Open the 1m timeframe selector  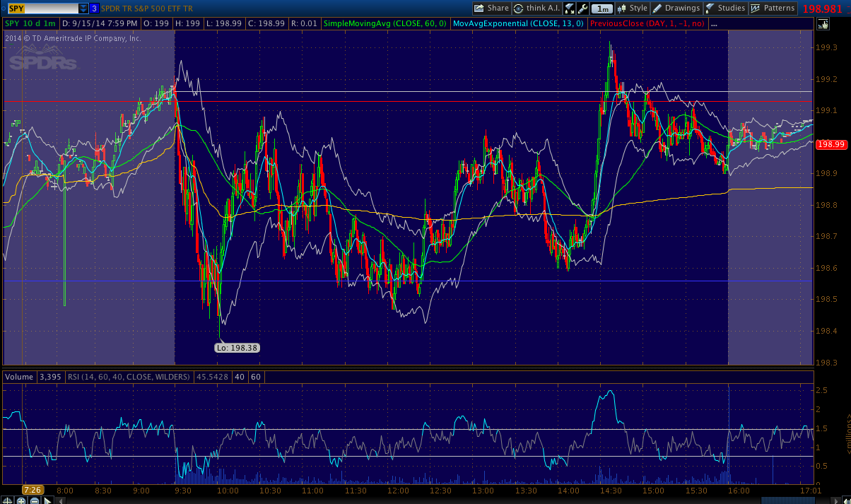click(x=602, y=8)
